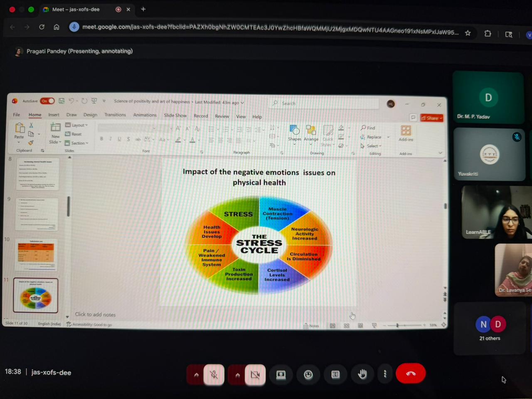Send a reaction emoji in Meet
The image size is (532, 399).
pos(308,375)
